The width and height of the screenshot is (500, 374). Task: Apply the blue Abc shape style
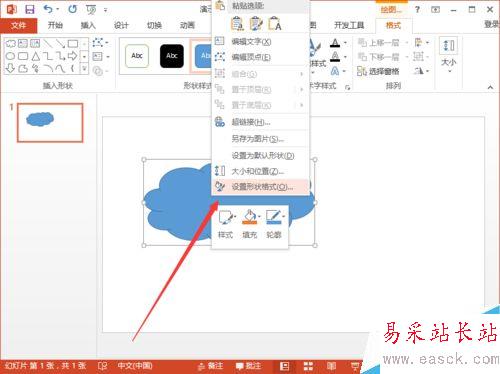click(x=203, y=56)
